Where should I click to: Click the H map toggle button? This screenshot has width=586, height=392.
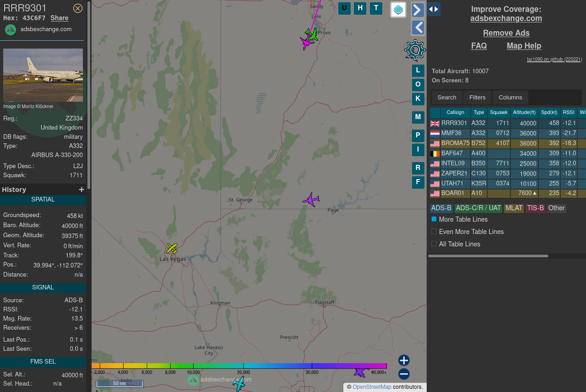click(x=360, y=8)
